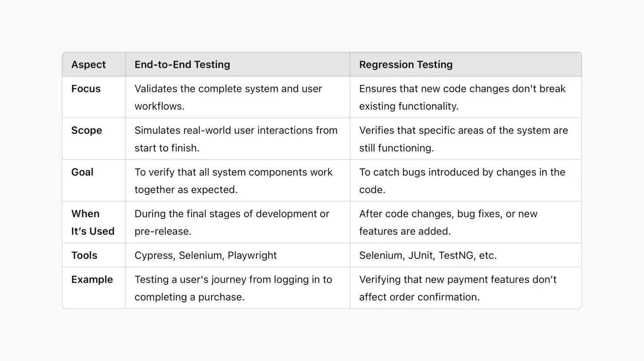This screenshot has height=361, width=644.
Task: Click the cell listing Selenium, JUnit, TestNG
Action: coord(427,255)
